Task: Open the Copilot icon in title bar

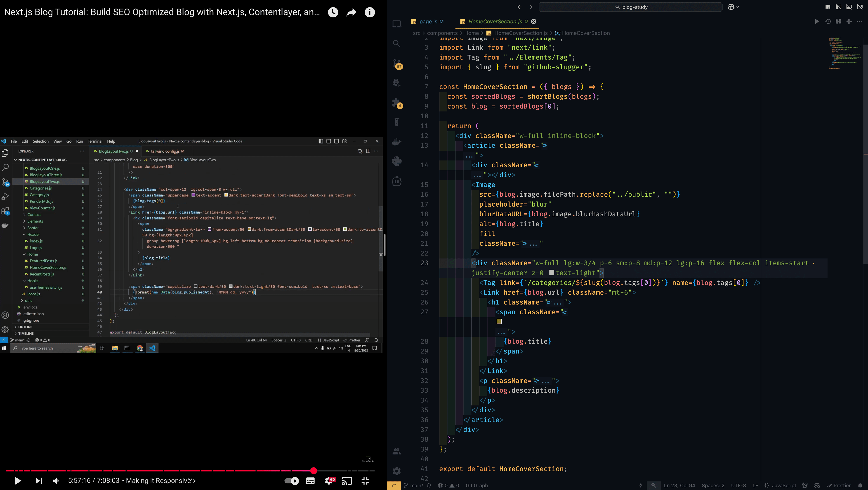Action: pos(731,7)
